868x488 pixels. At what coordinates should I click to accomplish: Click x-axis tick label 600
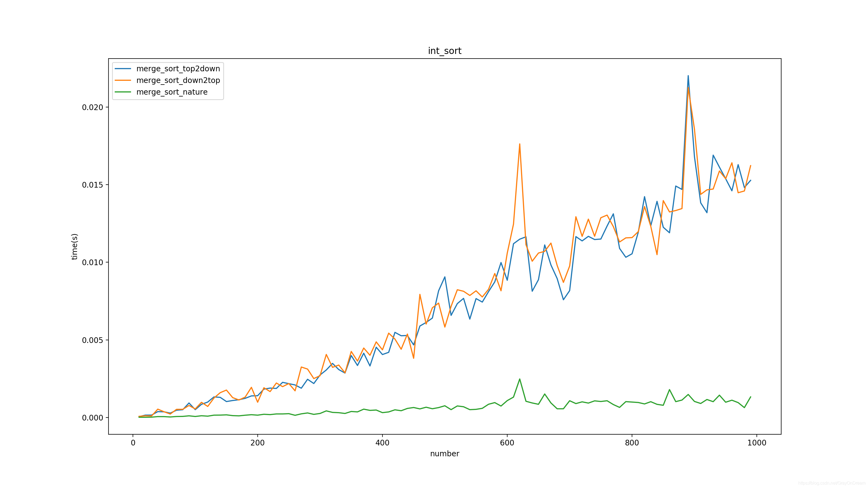pyautogui.click(x=507, y=443)
